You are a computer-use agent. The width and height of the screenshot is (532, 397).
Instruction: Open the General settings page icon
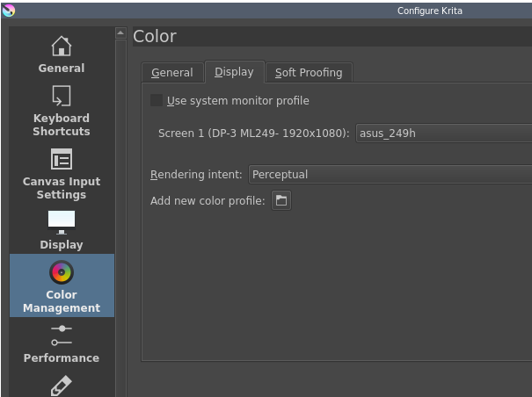click(62, 46)
